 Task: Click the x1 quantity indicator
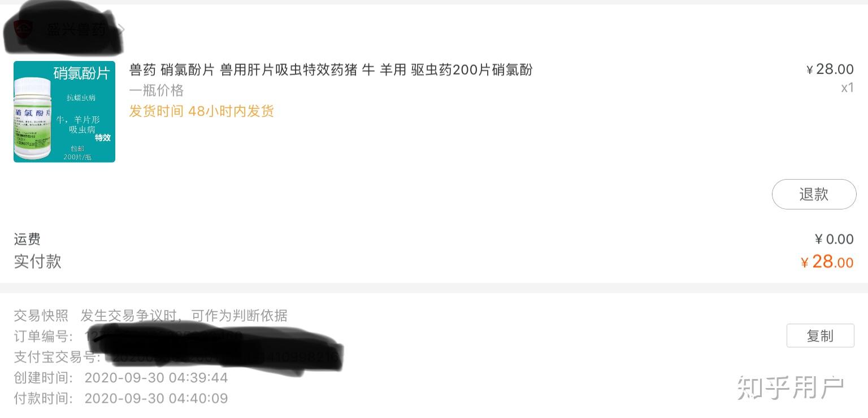[847, 88]
